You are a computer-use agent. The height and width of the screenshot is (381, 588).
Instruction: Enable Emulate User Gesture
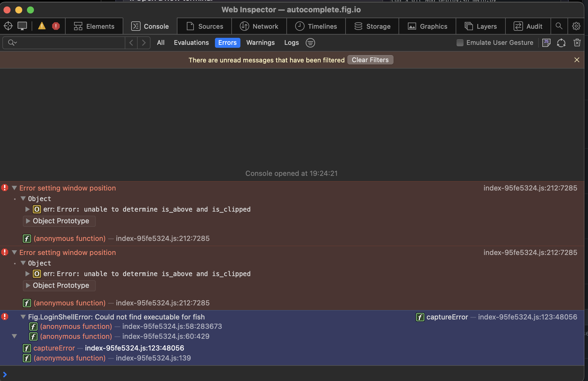click(459, 42)
